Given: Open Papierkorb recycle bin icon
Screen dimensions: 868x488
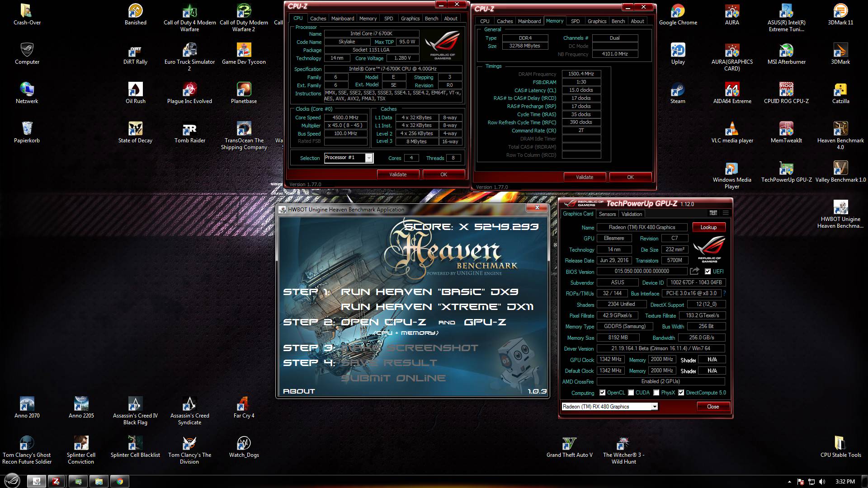Looking at the screenshot, I should pyautogui.click(x=27, y=133).
